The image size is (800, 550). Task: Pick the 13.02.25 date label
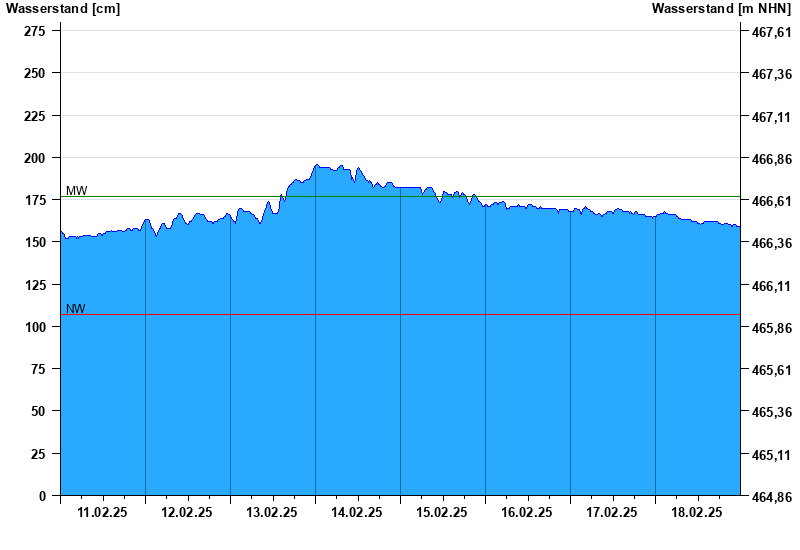tap(272, 512)
